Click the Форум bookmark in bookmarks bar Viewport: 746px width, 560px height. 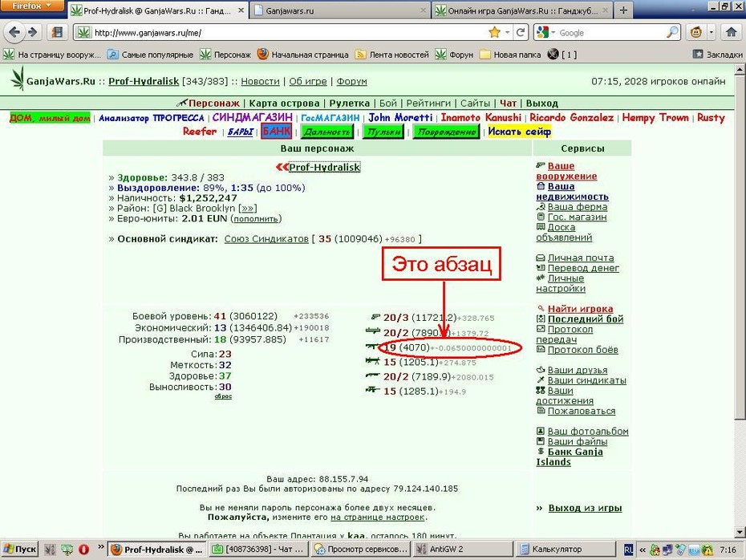[455, 55]
